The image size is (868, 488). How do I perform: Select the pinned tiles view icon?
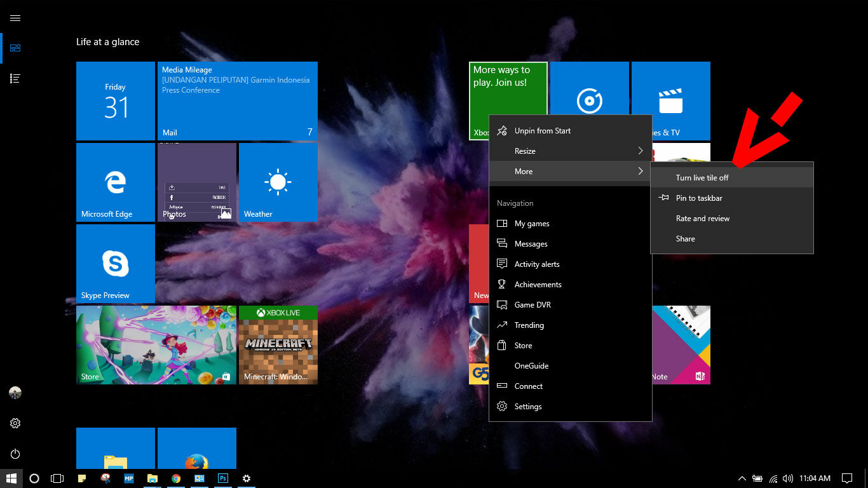[x=15, y=48]
